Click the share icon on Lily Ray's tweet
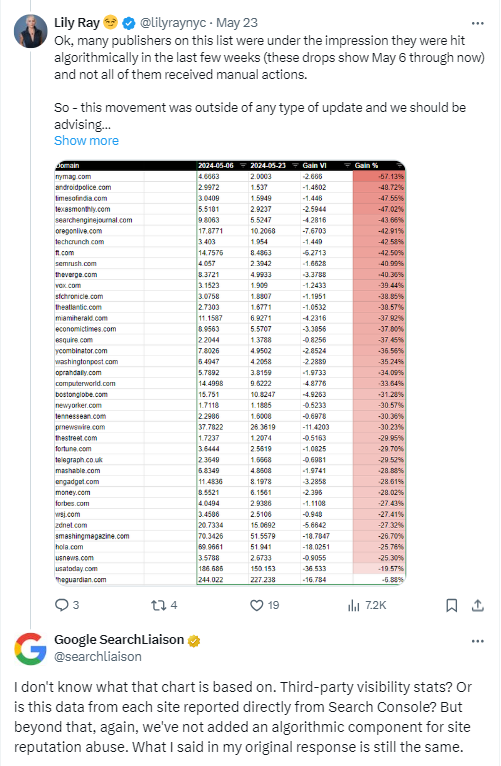The height and width of the screenshot is (766, 501). point(478,605)
